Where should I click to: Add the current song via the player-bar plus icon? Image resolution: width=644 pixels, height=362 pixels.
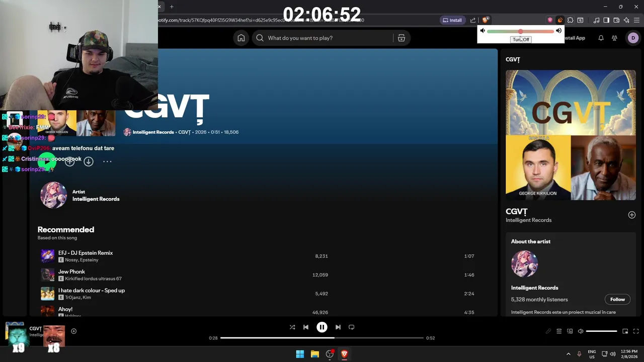(x=73, y=331)
